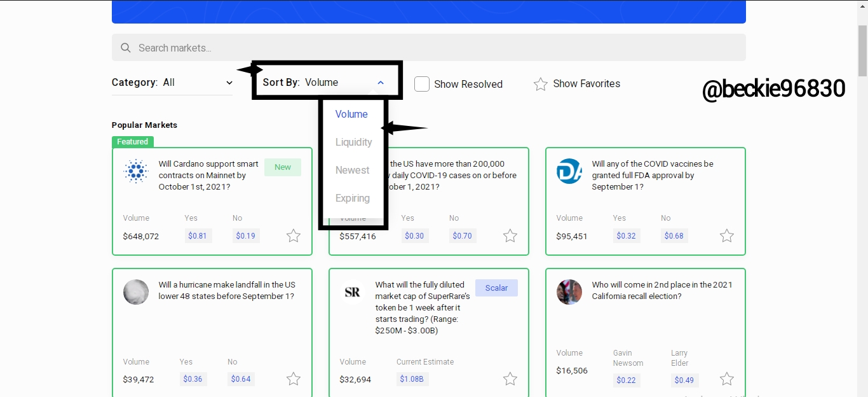Buy No at $0.70 on COVID cases market
The image size is (868, 397).
[463, 236]
